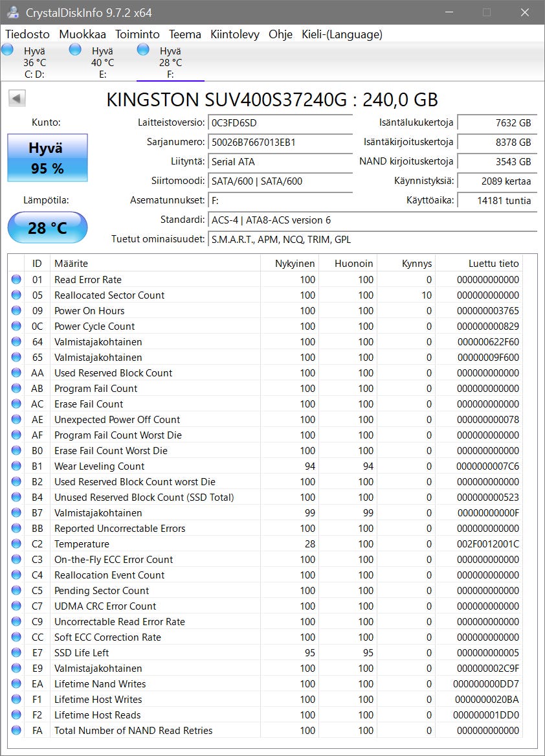
Task: Click the Määrite column header
Action: coord(155,263)
